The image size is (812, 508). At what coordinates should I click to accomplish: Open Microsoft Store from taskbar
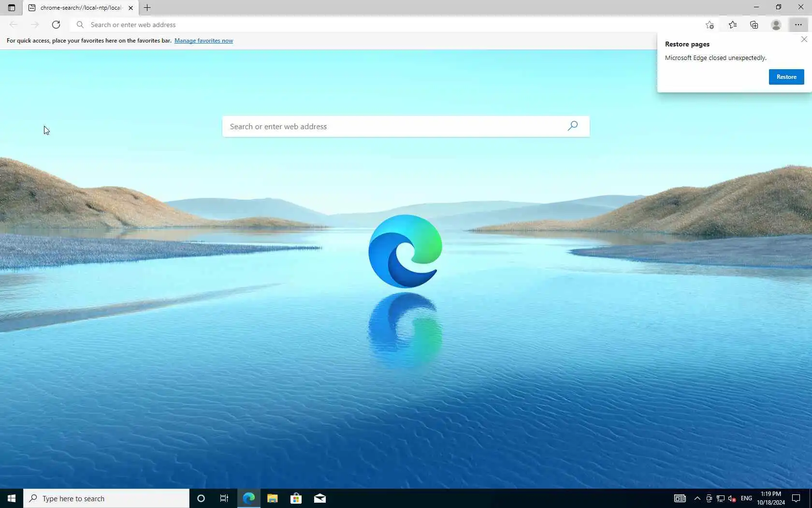click(x=296, y=498)
